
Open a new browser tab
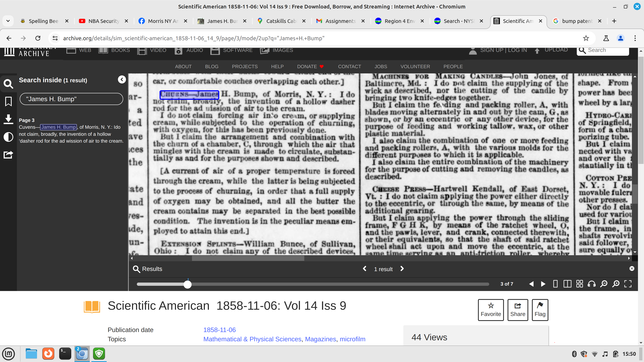[x=614, y=21]
